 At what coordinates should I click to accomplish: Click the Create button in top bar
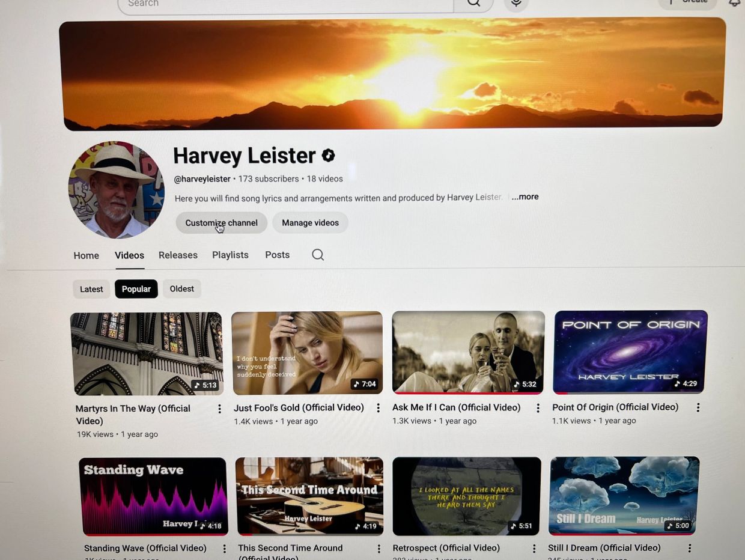click(688, 3)
